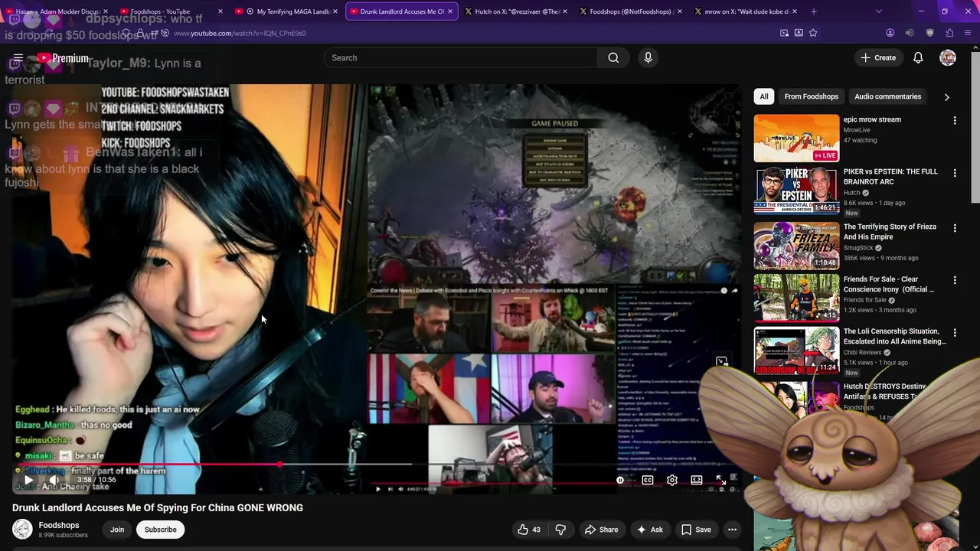
Task: Save the video to a playlist
Action: coord(696,530)
